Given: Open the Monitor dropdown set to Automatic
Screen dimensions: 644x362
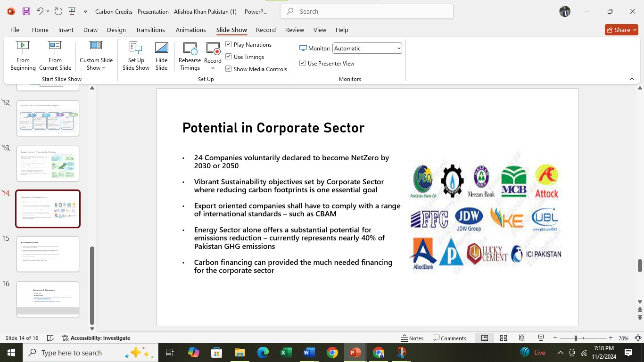Looking at the screenshot, I should tap(367, 48).
